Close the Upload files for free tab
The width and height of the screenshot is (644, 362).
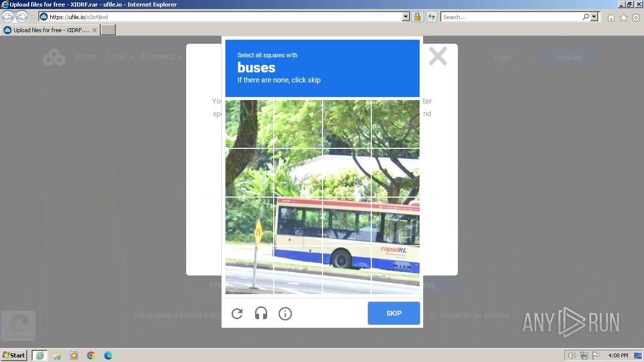[94, 30]
